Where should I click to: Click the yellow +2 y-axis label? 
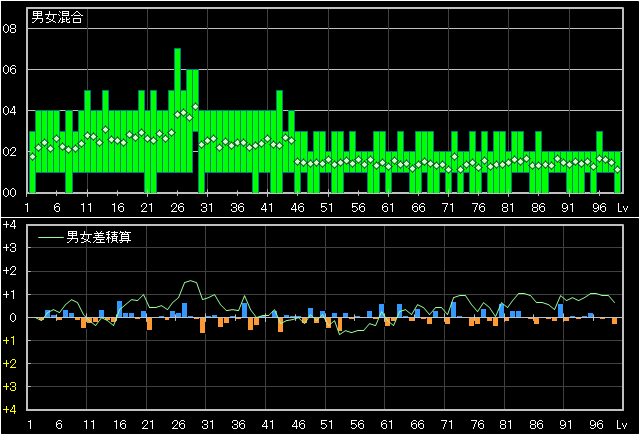9,364
